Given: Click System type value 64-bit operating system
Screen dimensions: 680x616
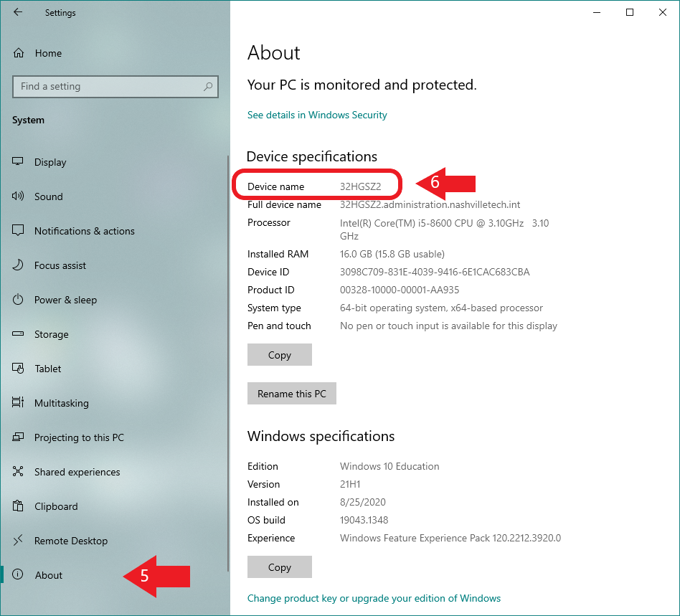Looking at the screenshot, I should click(441, 308).
